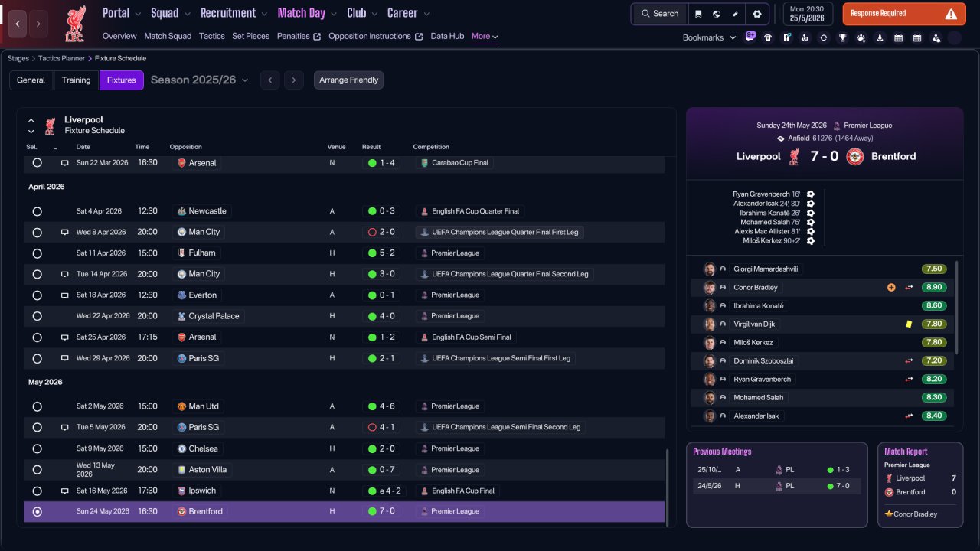Go back with the left arrow button
Viewport: 980px width, 551px height.
(x=18, y=24)
